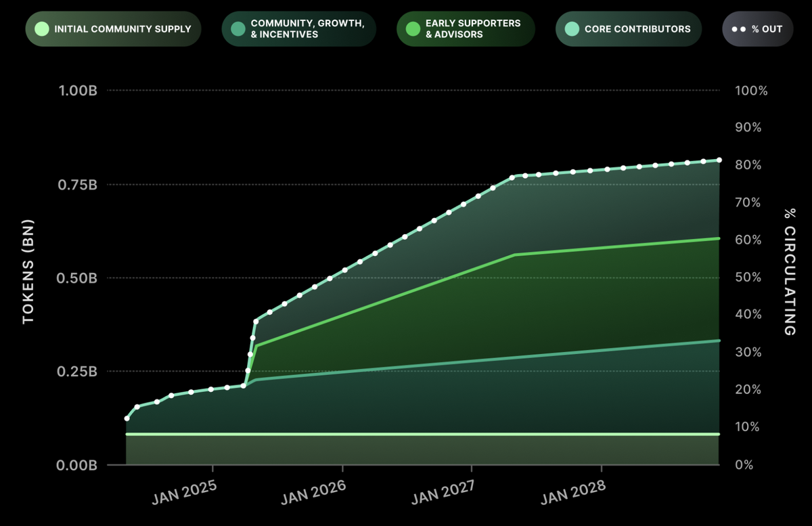Viewport: 812px width, 526px height.
Task: Select the % OUT legend text
Action: (x=766, y=29)
